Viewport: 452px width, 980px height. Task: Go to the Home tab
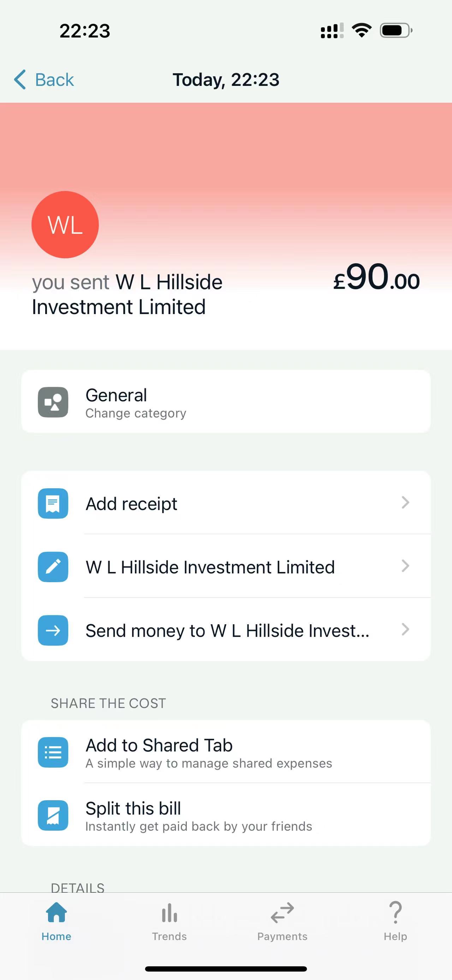[x=56, y=921]
